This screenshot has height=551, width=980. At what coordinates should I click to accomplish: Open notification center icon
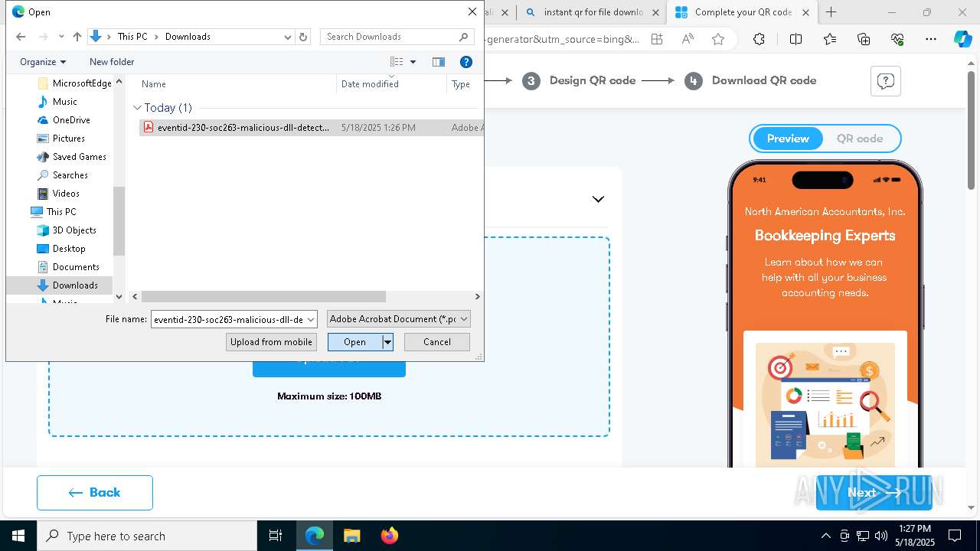click(955, 536)
